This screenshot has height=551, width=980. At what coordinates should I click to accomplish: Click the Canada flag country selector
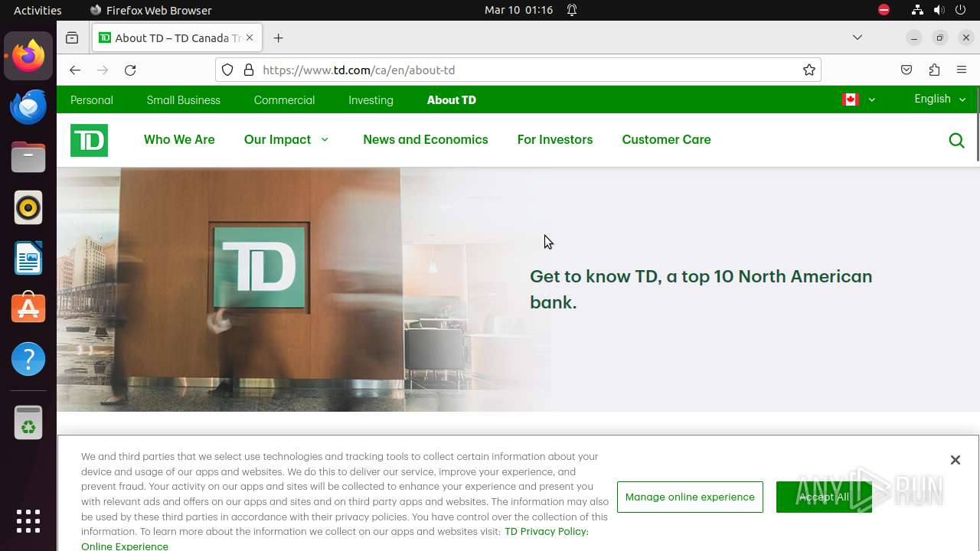click(850, 99)
